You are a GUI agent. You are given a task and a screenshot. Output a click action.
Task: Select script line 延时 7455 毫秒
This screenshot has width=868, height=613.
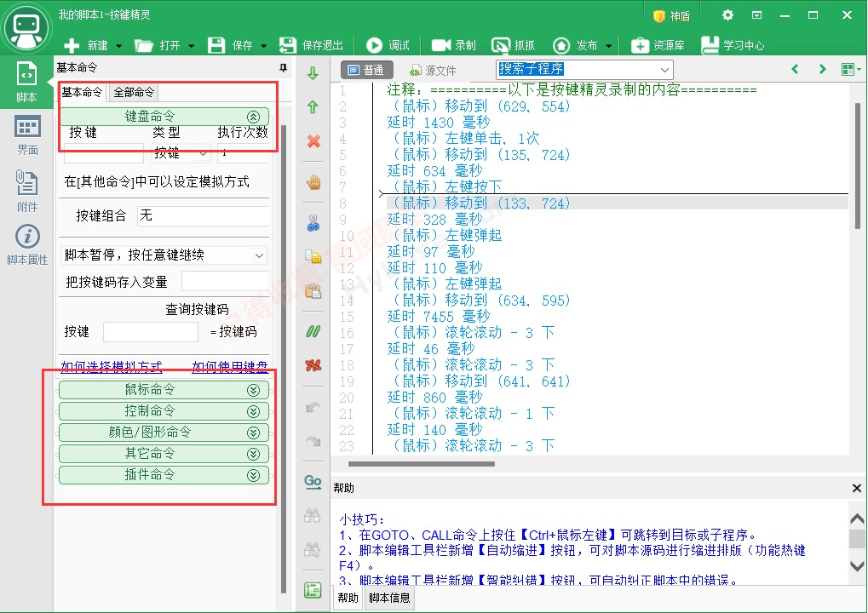click(439, 317)
